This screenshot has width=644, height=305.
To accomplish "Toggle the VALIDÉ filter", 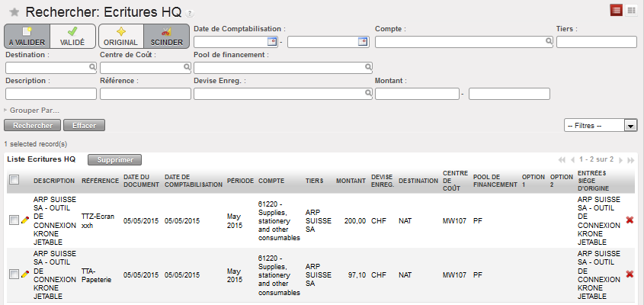I will (x=72, y=36).
